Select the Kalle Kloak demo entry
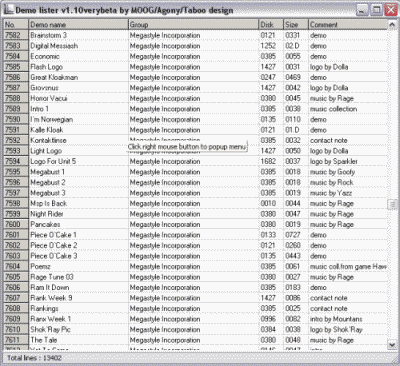This screenshot has width=400, height=366. (47, 130)
